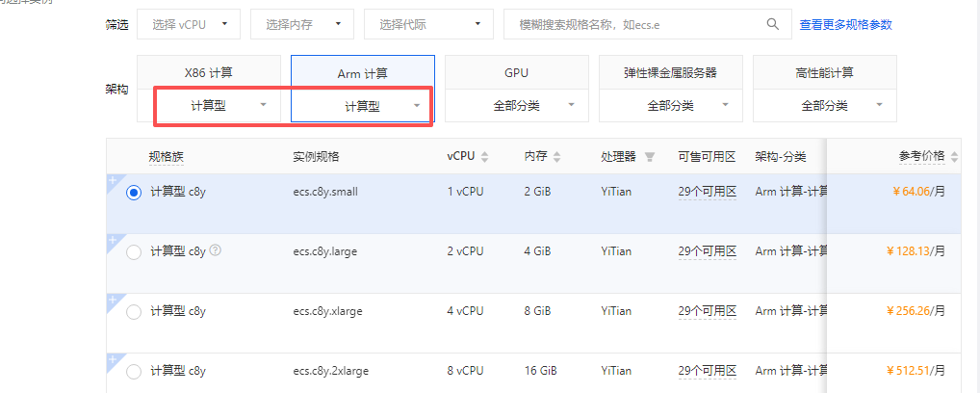Open the 选择代际 dropdown
Viewport: 980px width, 393px height.
point(425,24)
